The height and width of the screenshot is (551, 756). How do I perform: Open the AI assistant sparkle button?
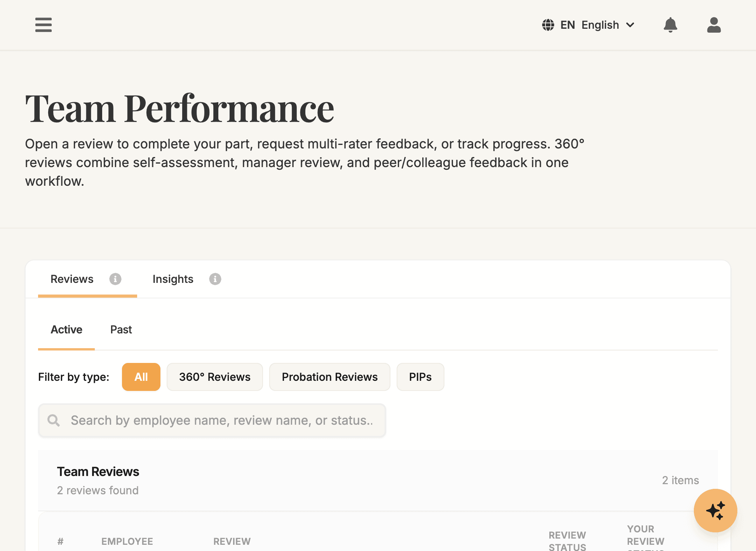(x=715, y=511)
